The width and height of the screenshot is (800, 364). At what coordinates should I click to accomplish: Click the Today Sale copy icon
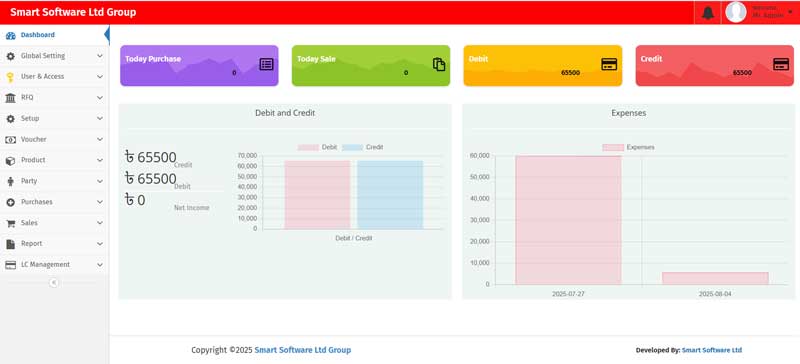(x=439, y=64)
